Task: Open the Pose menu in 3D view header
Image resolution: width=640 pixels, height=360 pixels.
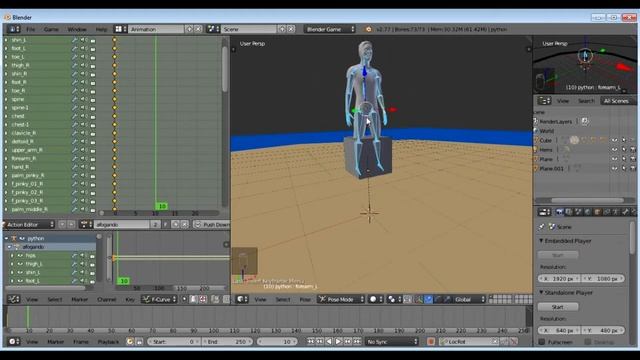Action: [305, 300]
